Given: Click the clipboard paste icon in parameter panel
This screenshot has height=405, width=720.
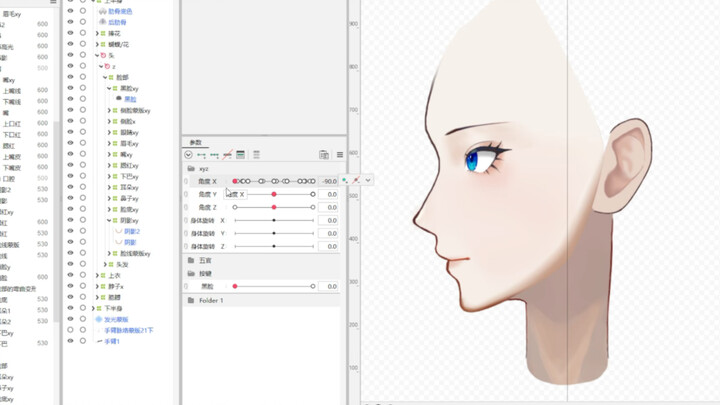Looking at the screenshot, I should tap(324, 155).
